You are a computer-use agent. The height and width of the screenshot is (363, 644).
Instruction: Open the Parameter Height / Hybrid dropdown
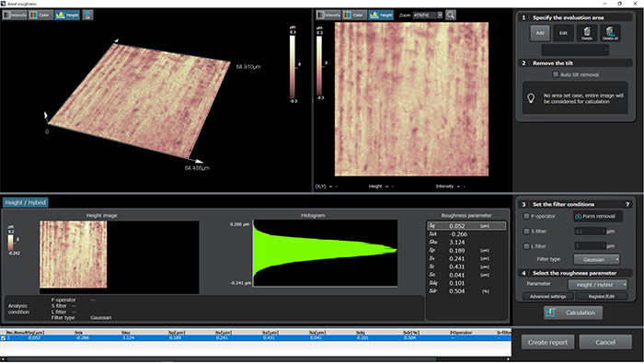[x=598, y=285]
